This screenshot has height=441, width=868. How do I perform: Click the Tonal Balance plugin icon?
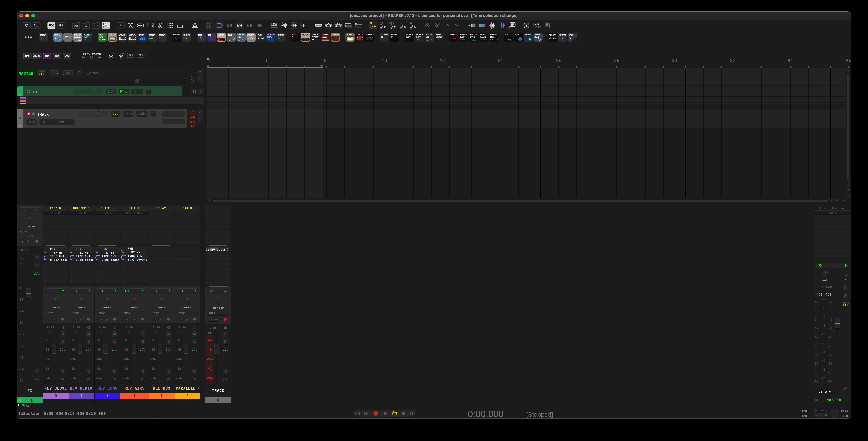click(x=538, y=37)
